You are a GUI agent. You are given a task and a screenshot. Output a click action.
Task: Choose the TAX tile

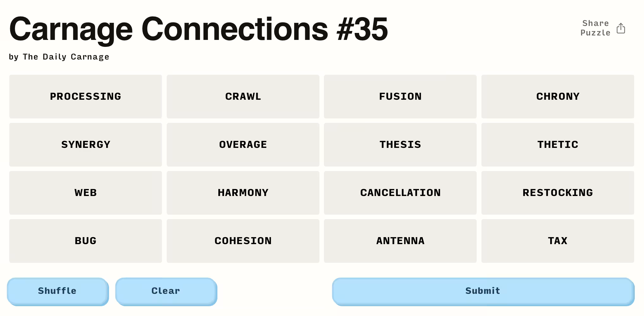click(x=558, y=241)
